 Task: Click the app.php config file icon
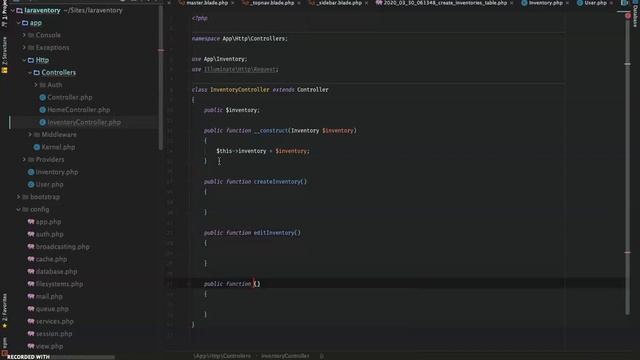tap(31, 222)
